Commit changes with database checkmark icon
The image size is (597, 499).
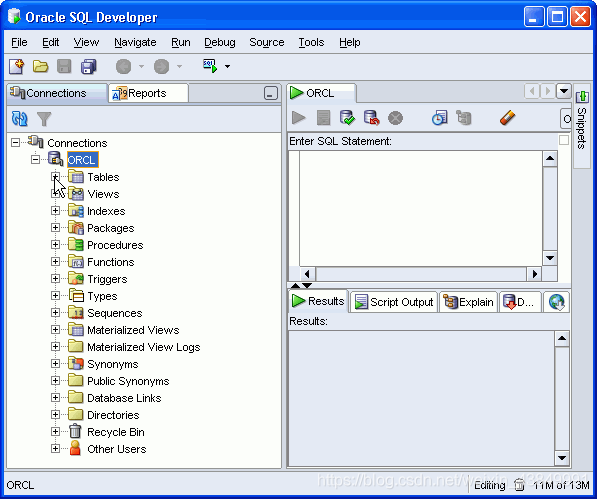347,118
